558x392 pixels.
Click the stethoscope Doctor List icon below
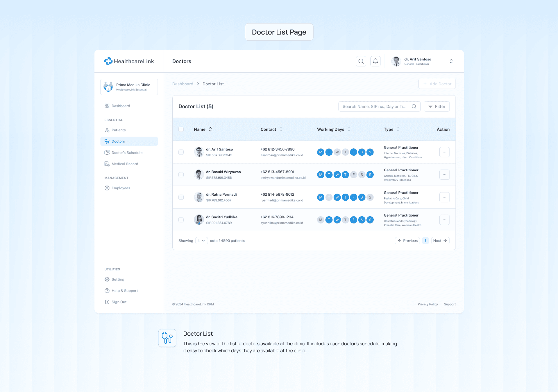(167, 338)
